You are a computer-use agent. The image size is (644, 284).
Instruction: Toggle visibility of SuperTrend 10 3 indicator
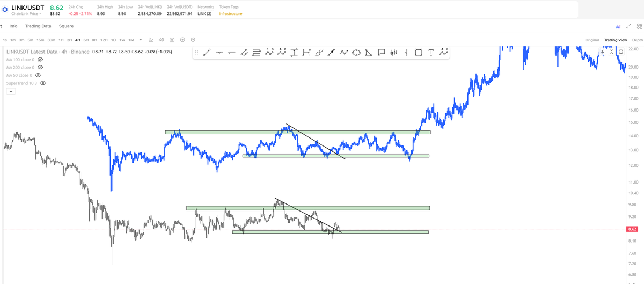point(43,84)
